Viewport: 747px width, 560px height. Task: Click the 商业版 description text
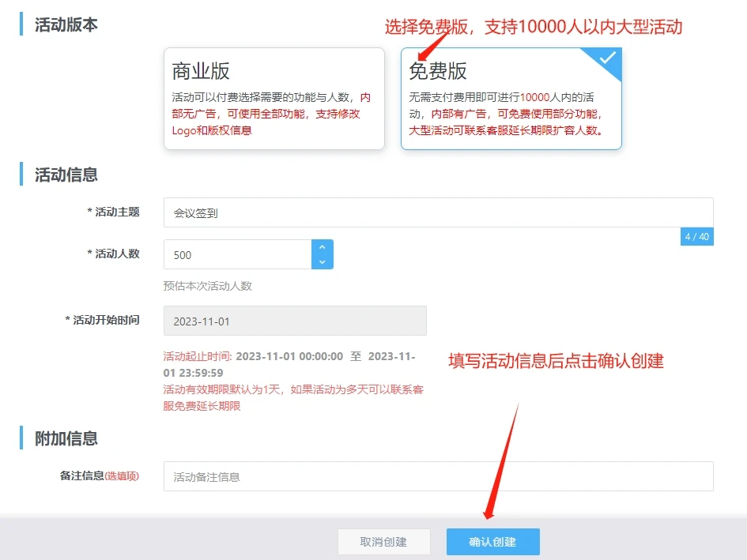coord(271,114)
